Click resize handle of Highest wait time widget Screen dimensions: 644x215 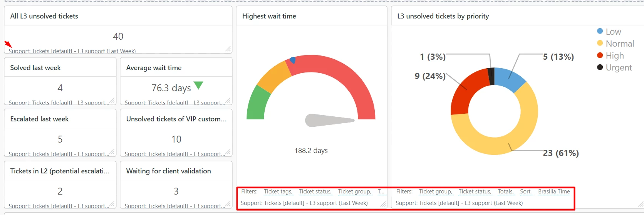tap(383, 204)
